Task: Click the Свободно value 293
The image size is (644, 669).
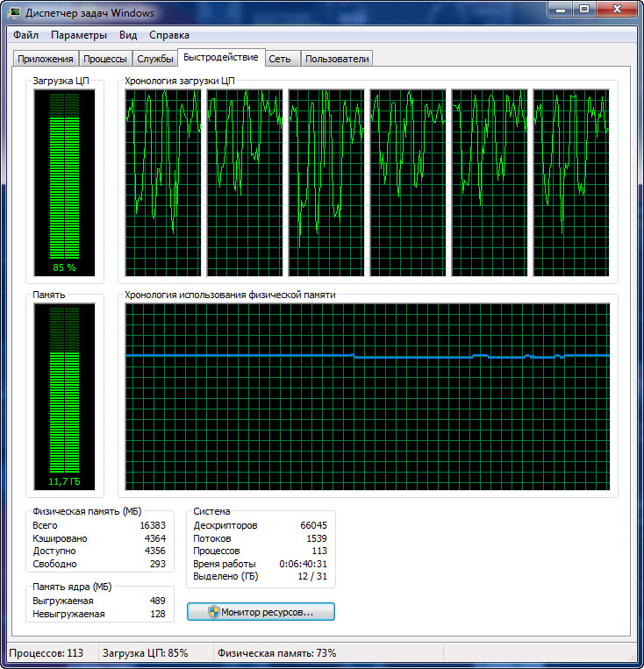Action: pyautogui.click(x=158, y=564)
